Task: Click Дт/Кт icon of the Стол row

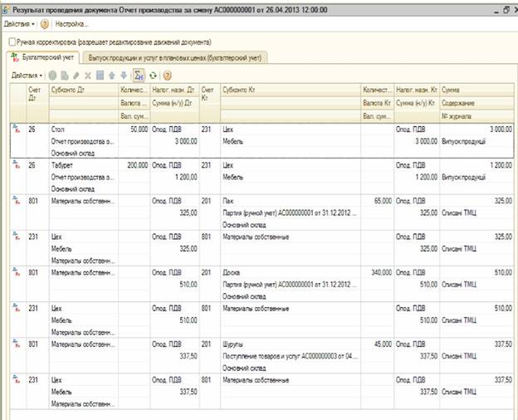Action: 16,128
